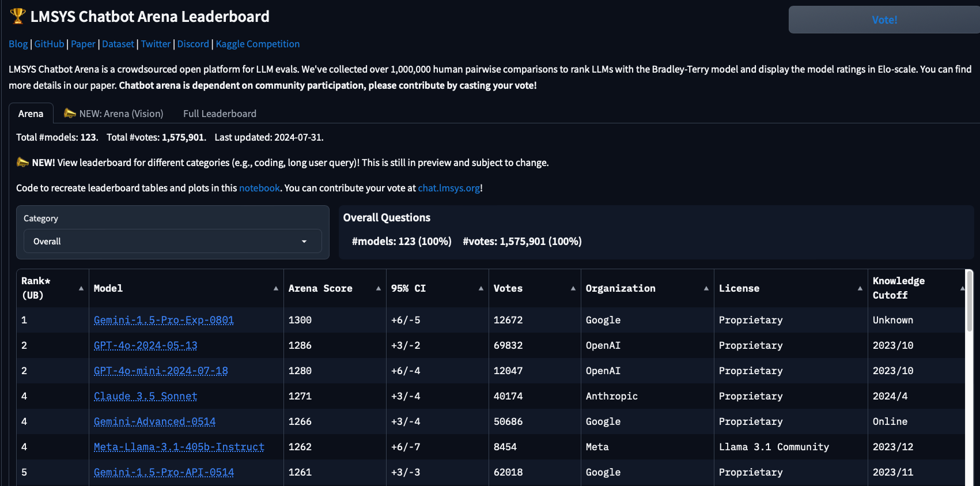Select votes cell 69832
Viewport: 980px width, 486px height.
[535, 345]
